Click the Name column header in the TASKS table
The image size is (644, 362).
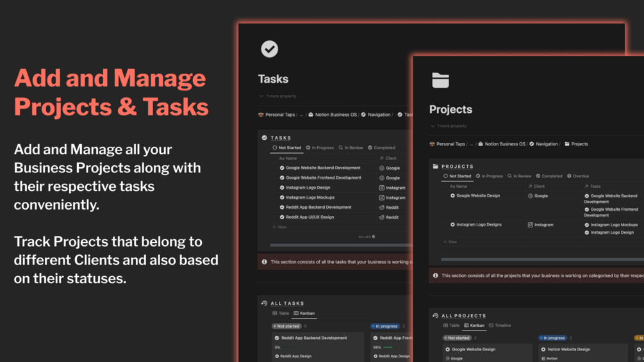click(x=288, y=158)
